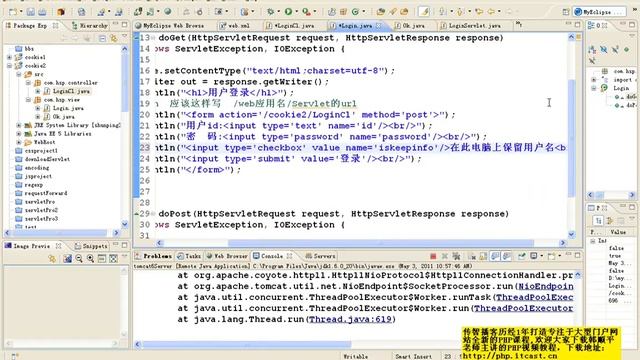
Task: Click Show Console When Output Changes icon
Action: point(495,256)
